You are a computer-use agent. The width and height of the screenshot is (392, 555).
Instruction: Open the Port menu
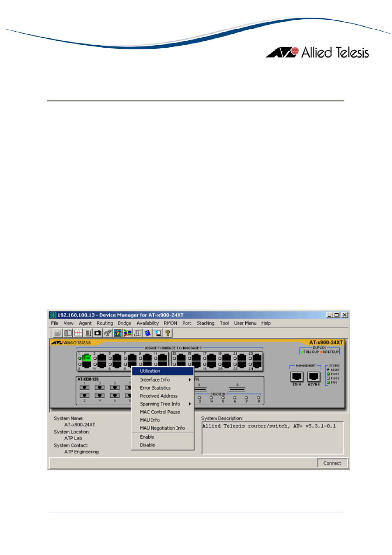click(x=187, y=323)
